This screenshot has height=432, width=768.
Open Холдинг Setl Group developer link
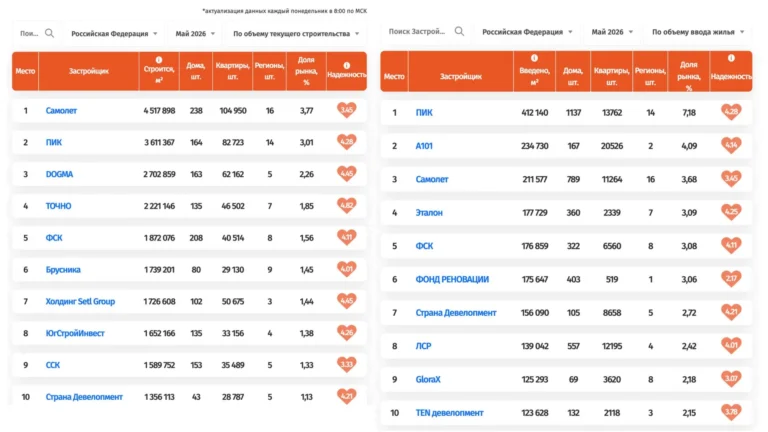coord(80,301)
